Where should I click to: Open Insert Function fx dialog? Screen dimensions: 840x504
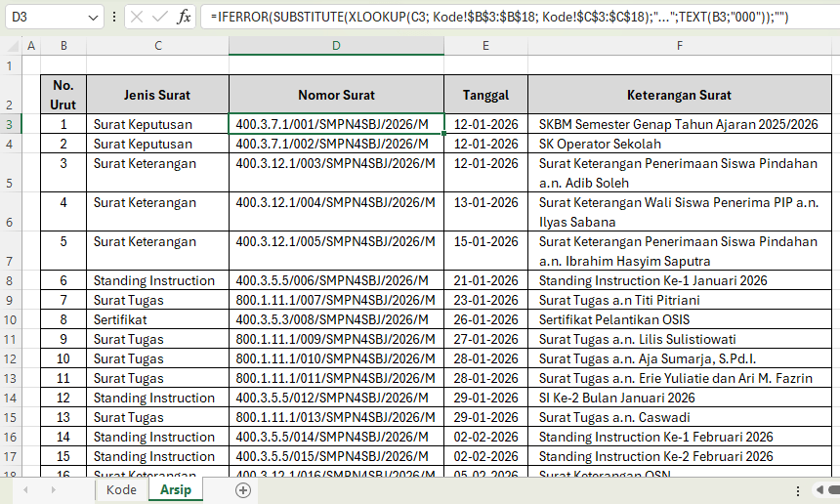coord(184,18)
